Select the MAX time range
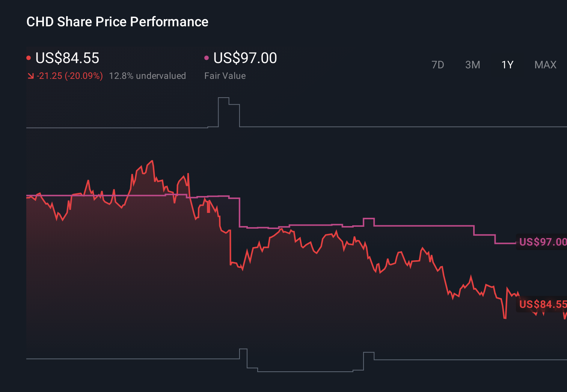Image resolution: width=567 pixels, height=392 pixels. tap(545, 65)
